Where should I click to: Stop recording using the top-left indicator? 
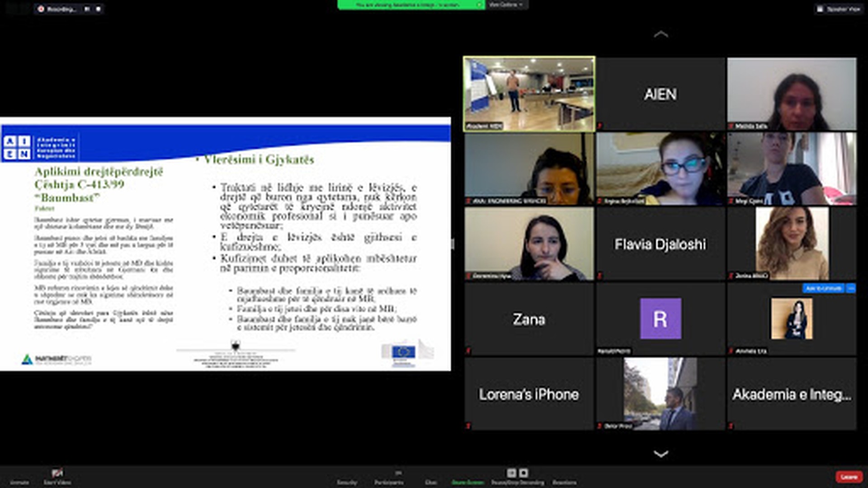coord(98,9)
